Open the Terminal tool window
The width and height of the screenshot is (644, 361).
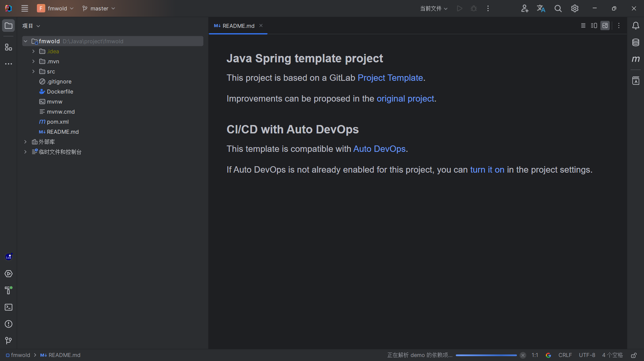point(8,307)
